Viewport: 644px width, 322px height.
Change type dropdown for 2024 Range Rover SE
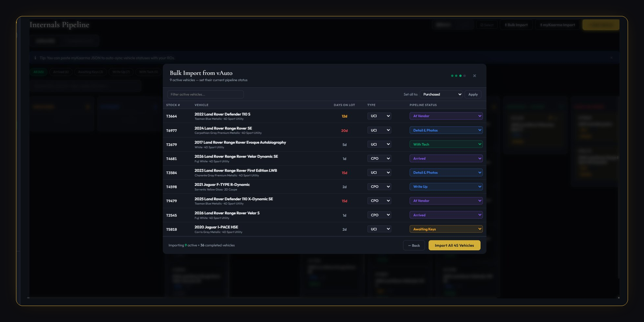[x=379, y=130]
